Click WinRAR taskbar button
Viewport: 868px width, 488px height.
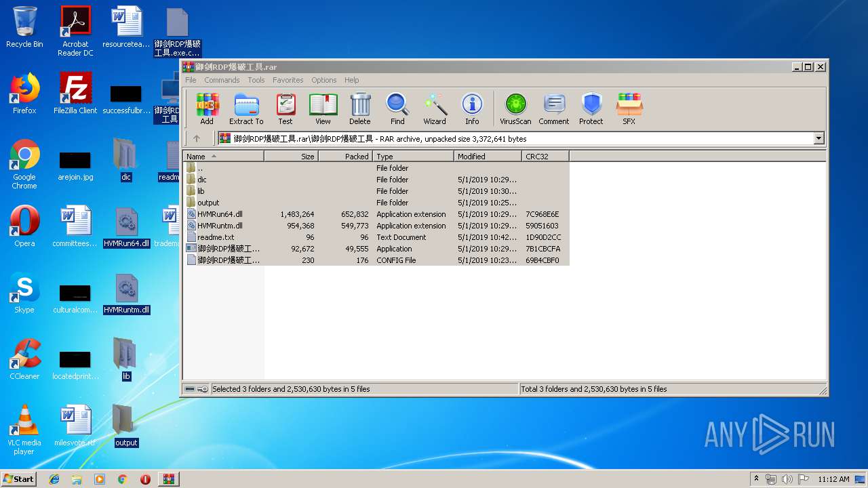tap(168, 479)
